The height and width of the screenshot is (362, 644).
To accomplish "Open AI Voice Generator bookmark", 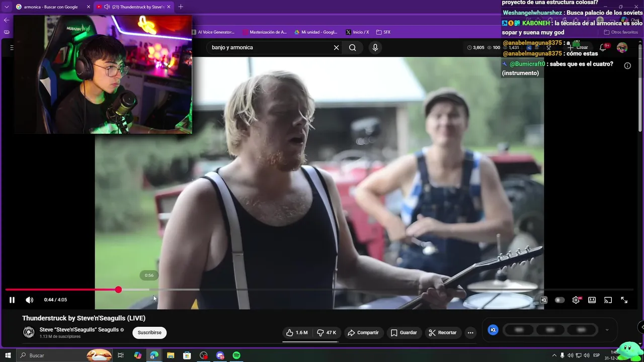I will (213, 32).
